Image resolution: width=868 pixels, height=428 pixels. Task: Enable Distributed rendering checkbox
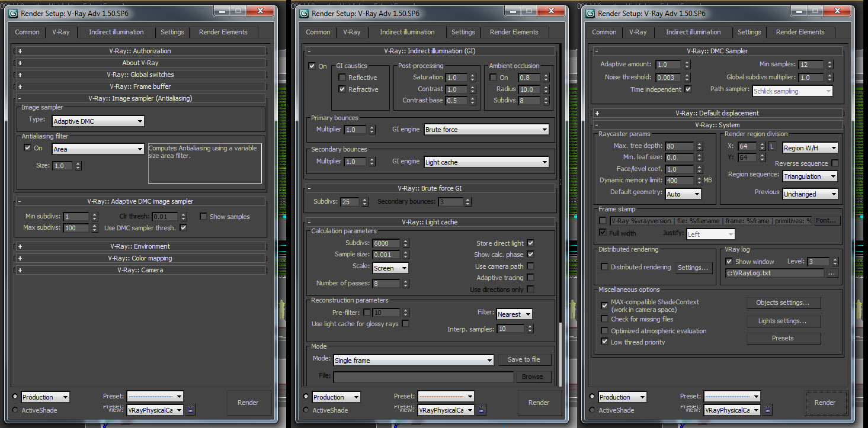(x=604, y=267)
